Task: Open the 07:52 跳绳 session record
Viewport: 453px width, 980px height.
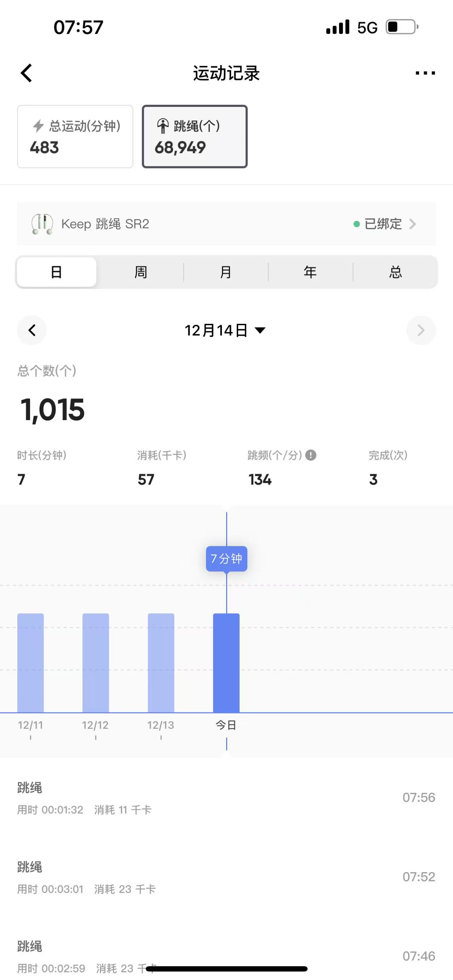Action: 226,877
